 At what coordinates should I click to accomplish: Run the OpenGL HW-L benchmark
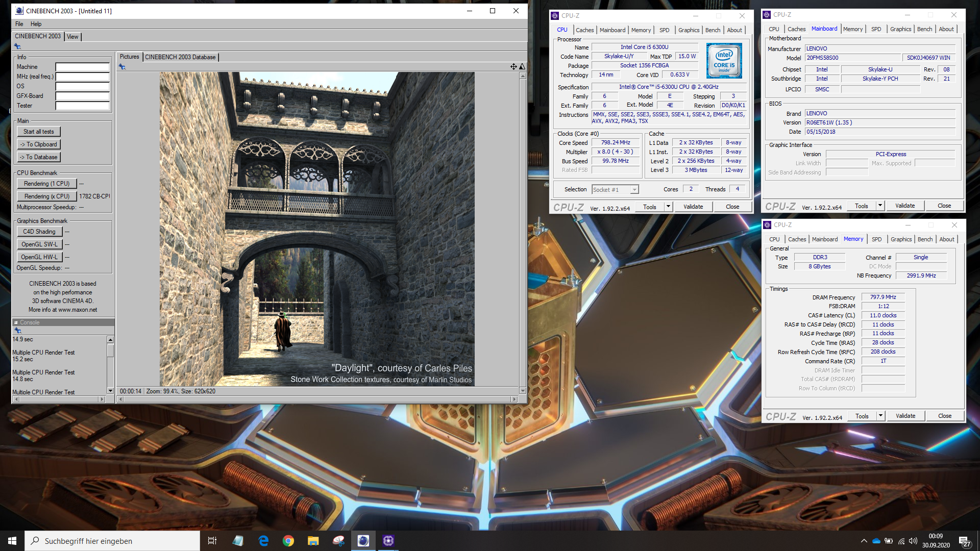(39, 257)
